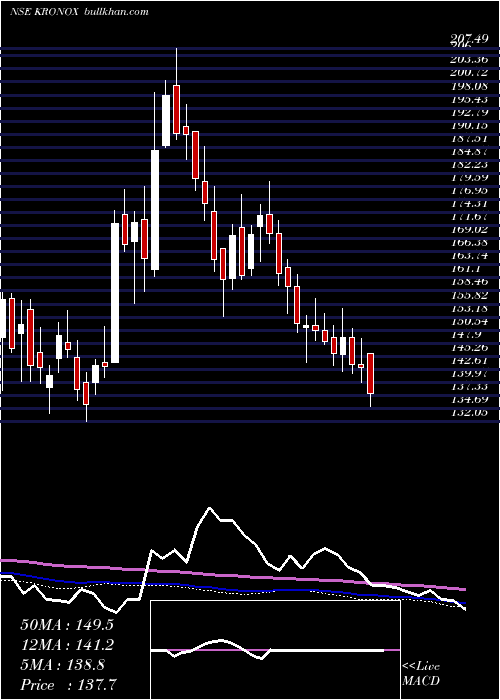Select the 174.31 price axis label
Screen dimensions: 500x700
[469, 203]
